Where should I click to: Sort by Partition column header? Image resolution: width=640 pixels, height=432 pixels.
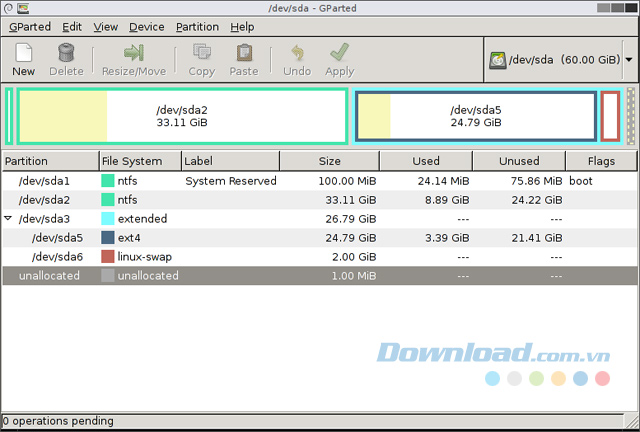[51, 161]
